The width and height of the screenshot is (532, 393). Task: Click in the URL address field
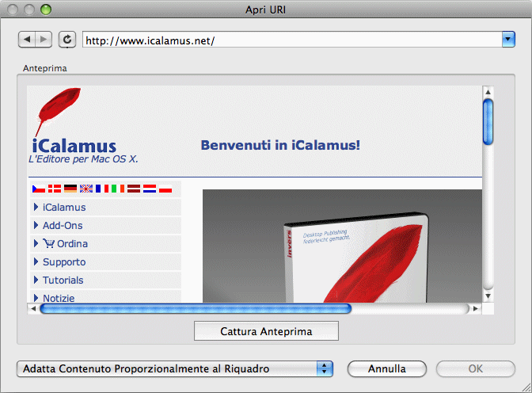(292, 40)
